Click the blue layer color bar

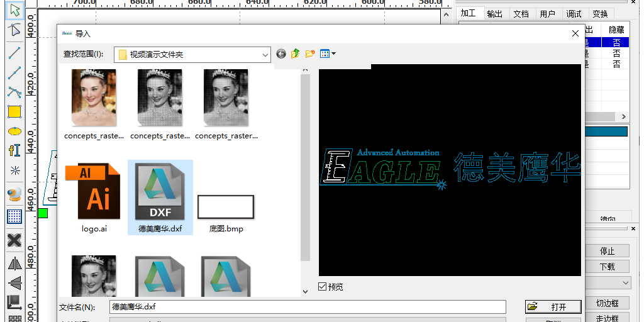click(606, 131)
